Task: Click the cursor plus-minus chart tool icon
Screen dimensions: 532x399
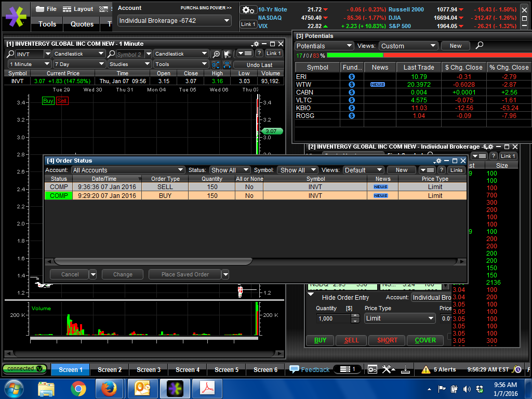Action: pyautogui.click(x=227, y=54)
